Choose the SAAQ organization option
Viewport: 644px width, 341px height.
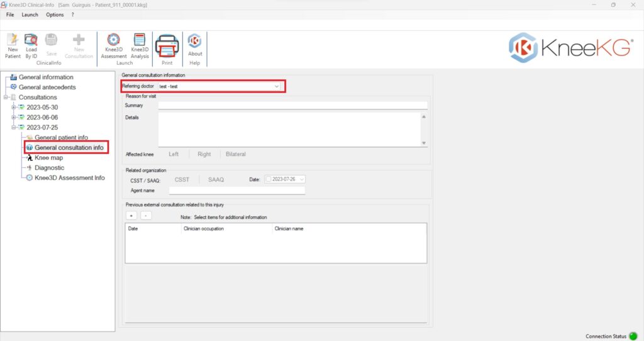pyautogui.click(x=216, y=179)
